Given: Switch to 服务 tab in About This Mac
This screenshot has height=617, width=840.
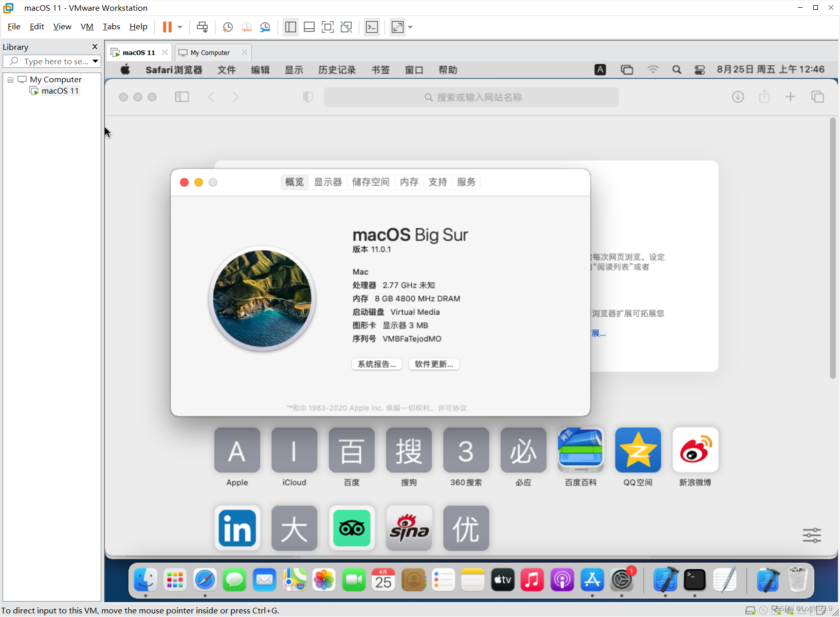Looking at the screenshot, I should point(466,182).
